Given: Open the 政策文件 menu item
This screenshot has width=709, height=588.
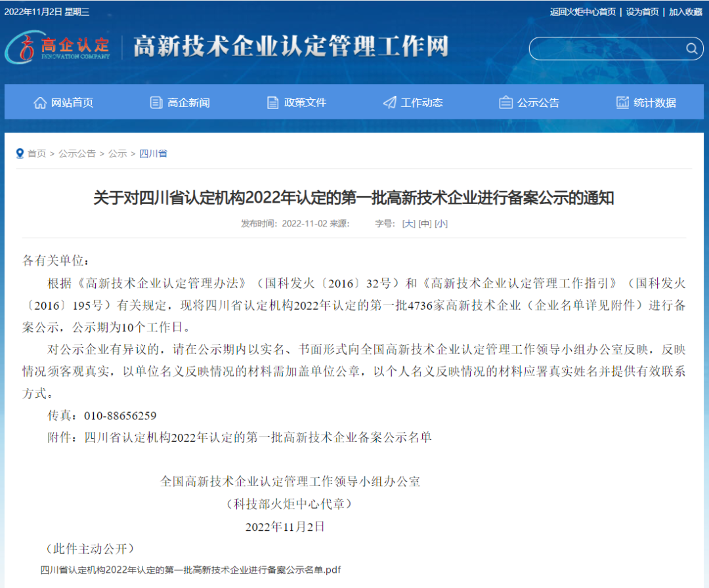Looking at the screenshot, I should click(305, 102).
